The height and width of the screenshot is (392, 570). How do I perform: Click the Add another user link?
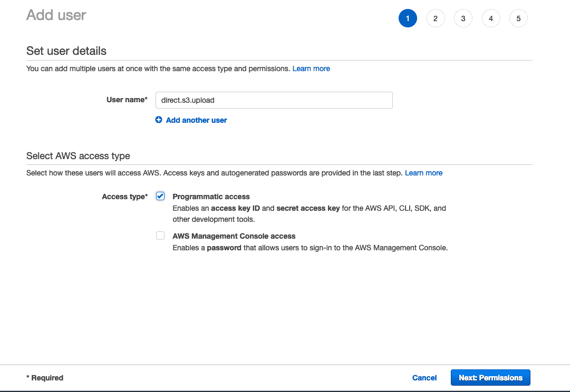click(196, 120)
